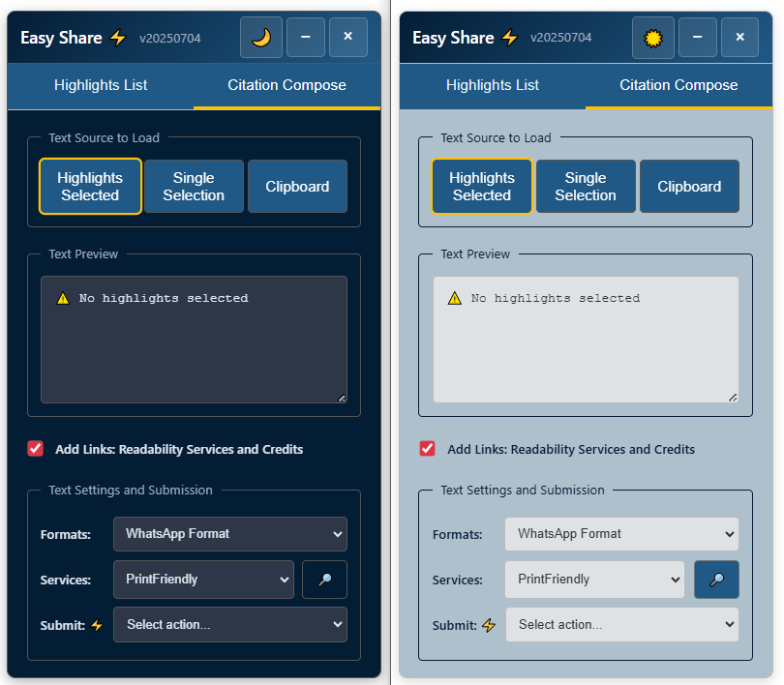Click the Formats label in dark panel
This screenshot has height=685, width=784.
point(66,535)
